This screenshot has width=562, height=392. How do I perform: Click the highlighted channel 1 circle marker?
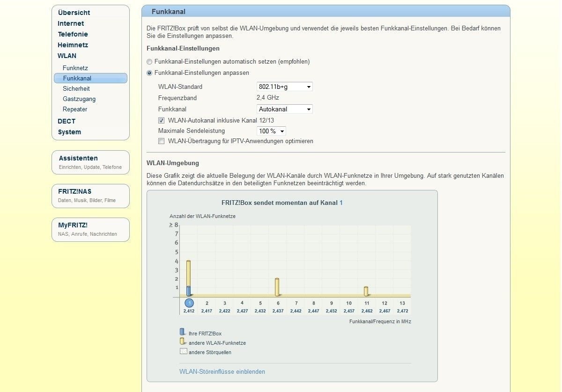189,303
